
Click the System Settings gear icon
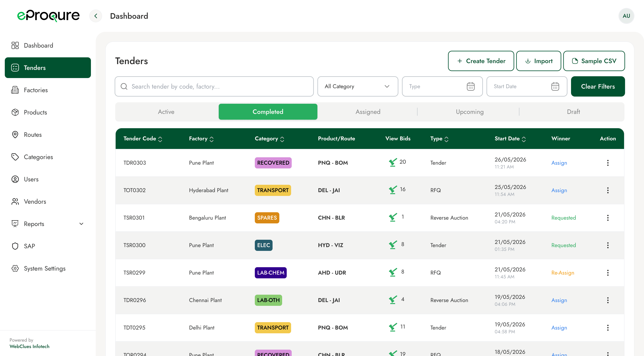click(x=15, y=268)
